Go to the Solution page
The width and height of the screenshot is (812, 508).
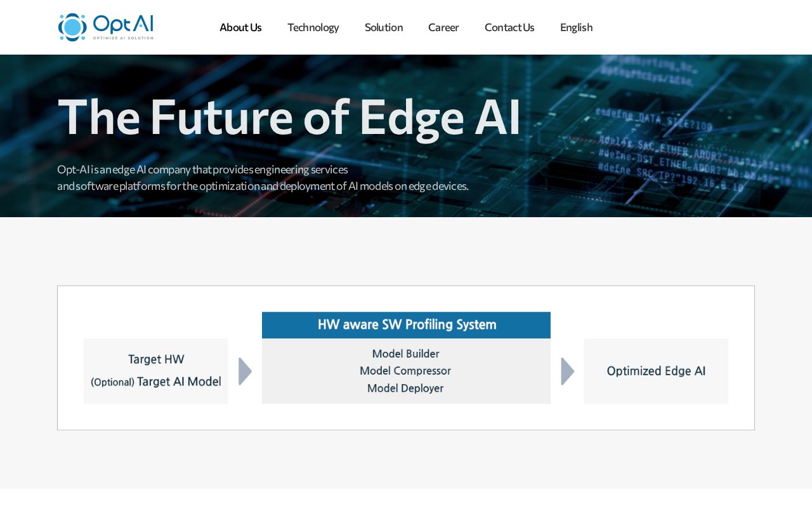coord(384,27)
